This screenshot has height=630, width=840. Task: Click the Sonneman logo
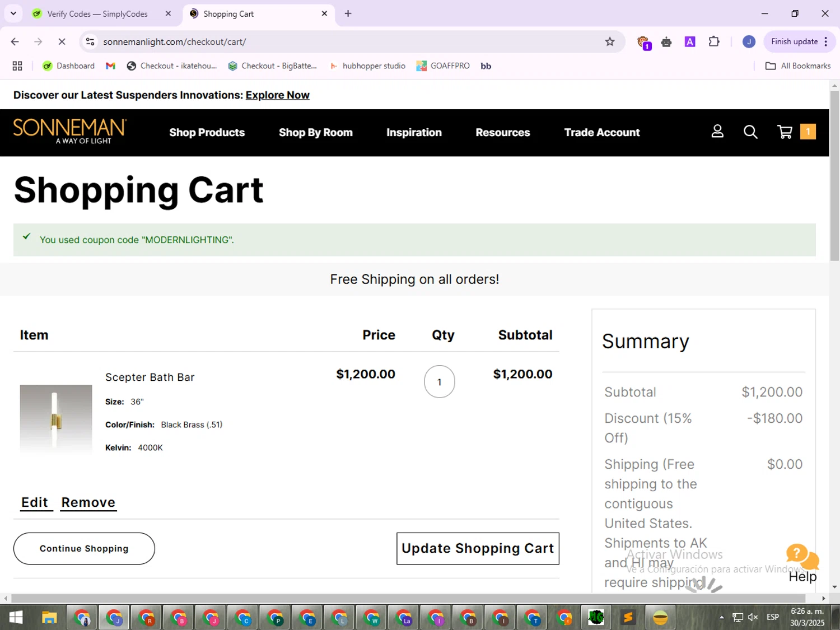pyautogui.click(x=70, y=132)
